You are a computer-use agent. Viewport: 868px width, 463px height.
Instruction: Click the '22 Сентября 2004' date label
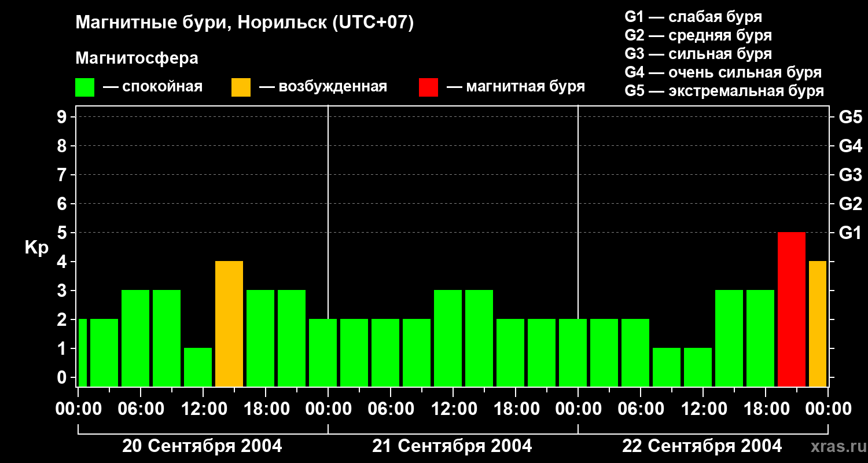702,446
